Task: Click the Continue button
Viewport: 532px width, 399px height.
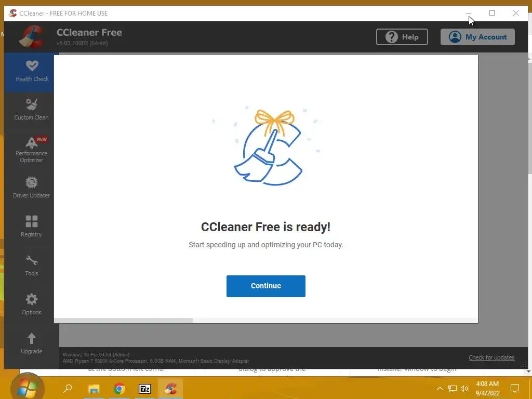Action: pyautogui.click(x=265, y=286)
